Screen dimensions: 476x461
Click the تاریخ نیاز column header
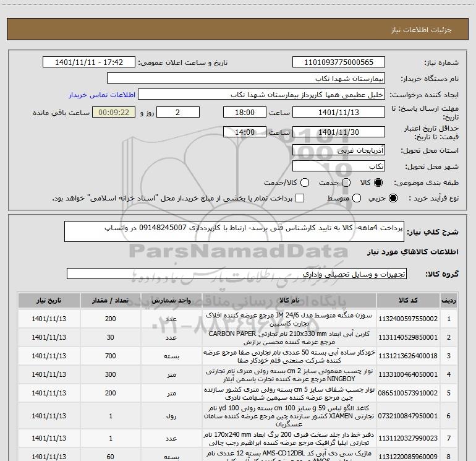pyautogui.click(x=49, y=300)
